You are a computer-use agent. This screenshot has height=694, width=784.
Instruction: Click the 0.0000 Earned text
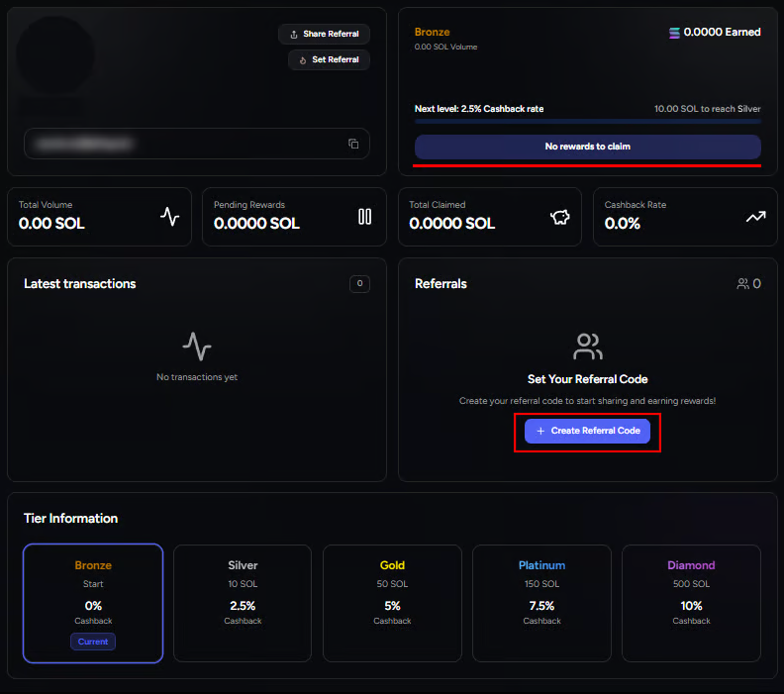722,32
